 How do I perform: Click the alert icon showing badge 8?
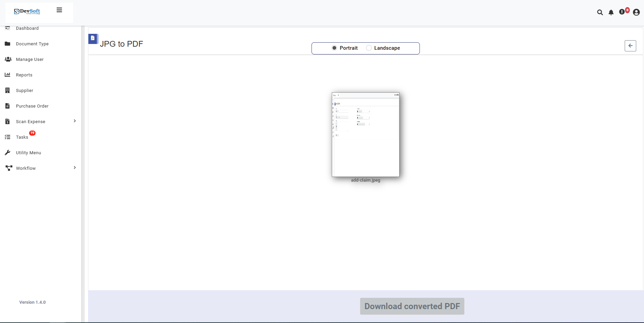click(x=623, y=11)
